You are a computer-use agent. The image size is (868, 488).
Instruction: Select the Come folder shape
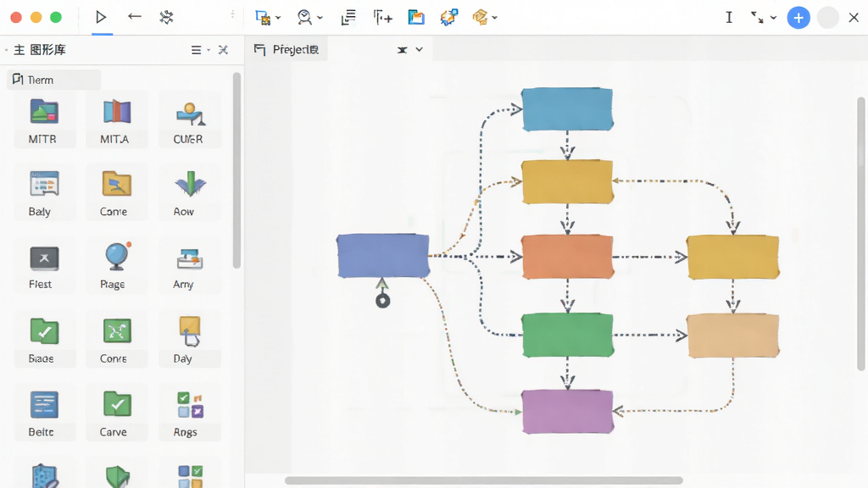(x=116, y=193)
